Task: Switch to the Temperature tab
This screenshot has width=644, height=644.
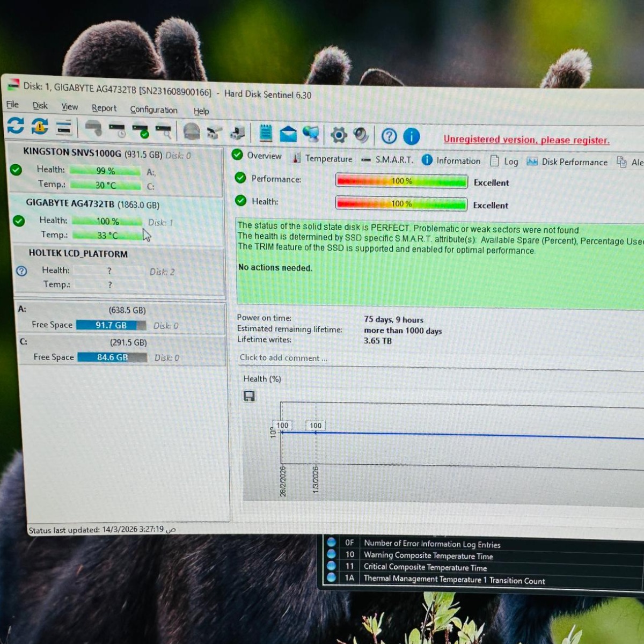Action: point(328,158)
